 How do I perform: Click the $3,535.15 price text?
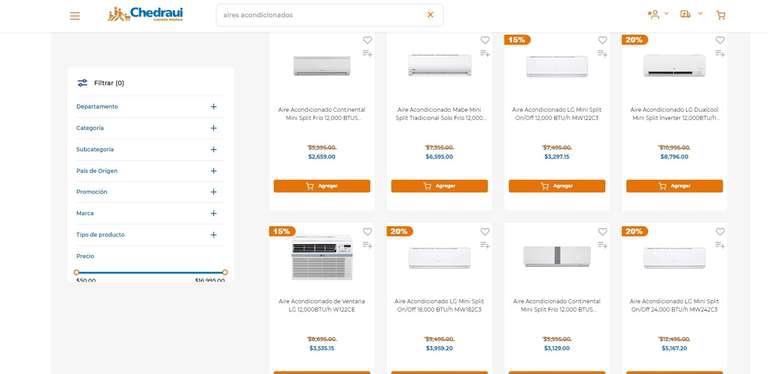click(x=322, y=348)
